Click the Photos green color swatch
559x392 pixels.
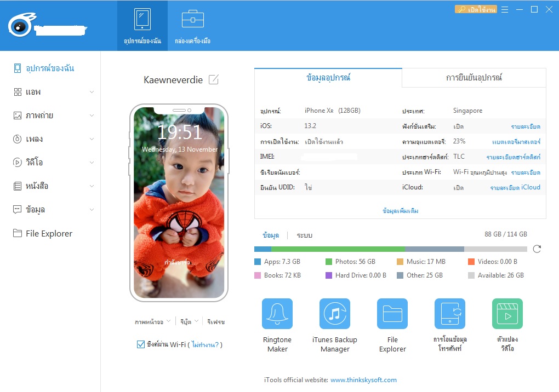click(329, 262)
